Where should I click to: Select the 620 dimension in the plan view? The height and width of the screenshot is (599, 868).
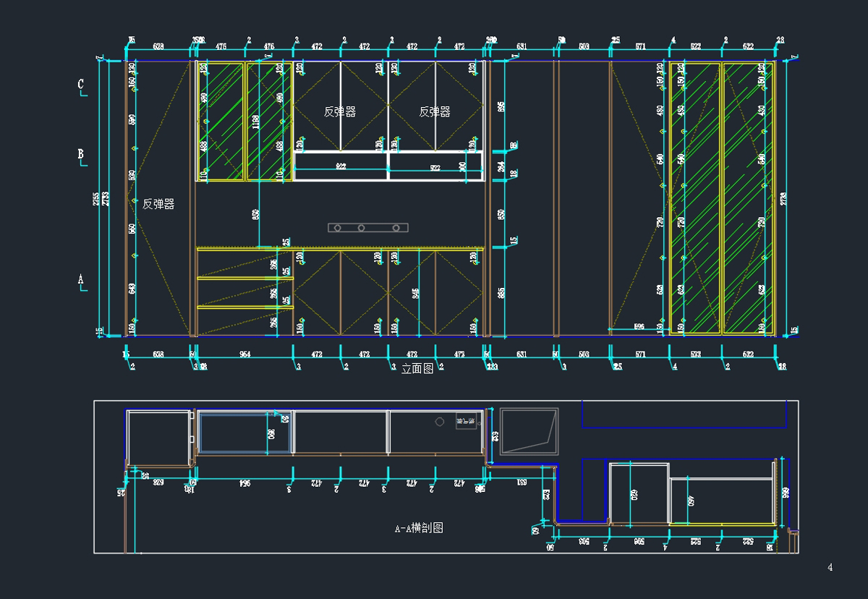[634, 495]
